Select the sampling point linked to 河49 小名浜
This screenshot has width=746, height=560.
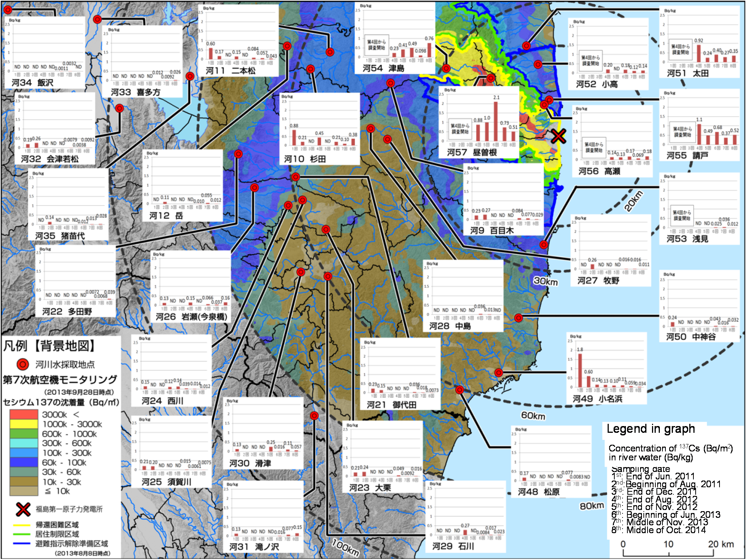pyautogui.click(x=499, y=372)
